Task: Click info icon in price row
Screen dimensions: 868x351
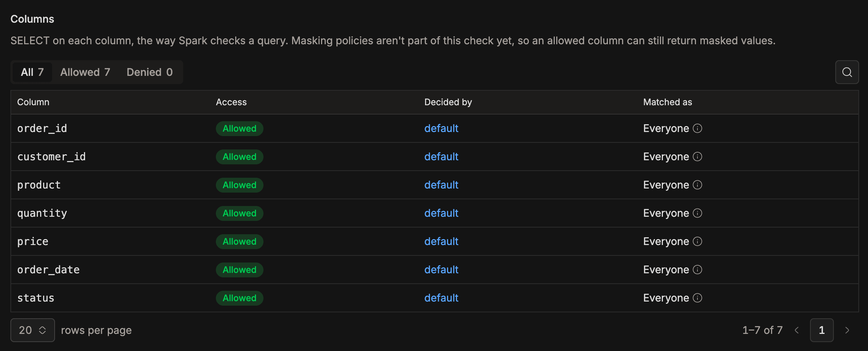Action: pos(697,241)
